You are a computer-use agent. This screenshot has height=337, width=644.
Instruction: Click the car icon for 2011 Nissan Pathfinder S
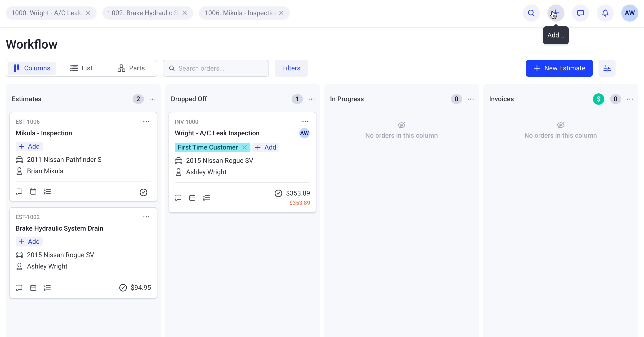coord(19,160)
